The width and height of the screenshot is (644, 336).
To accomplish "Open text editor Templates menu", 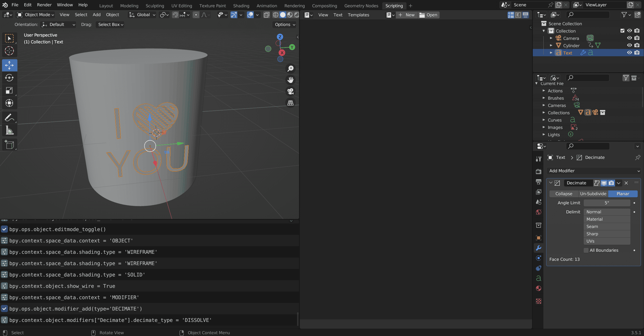I will [358, 15].
